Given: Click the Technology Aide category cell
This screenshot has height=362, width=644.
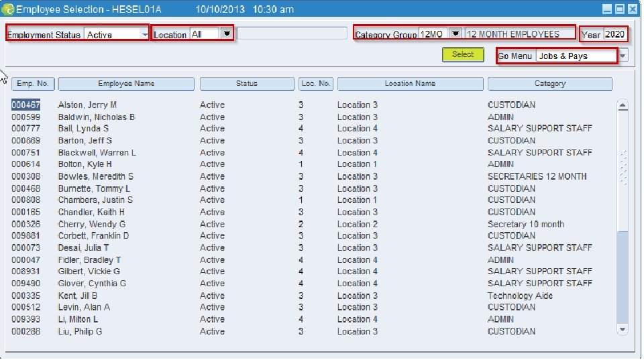Looking at the screenshot, I should pyautogui.click(x=521, y=296).
